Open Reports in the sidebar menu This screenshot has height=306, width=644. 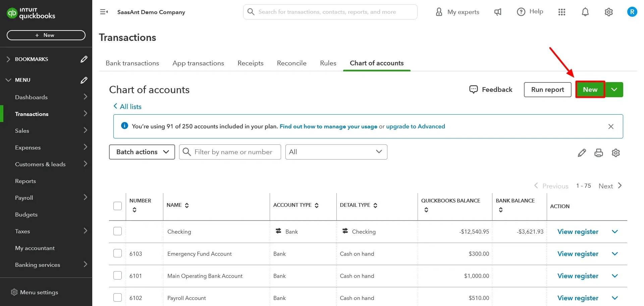(x=25, y=181)
